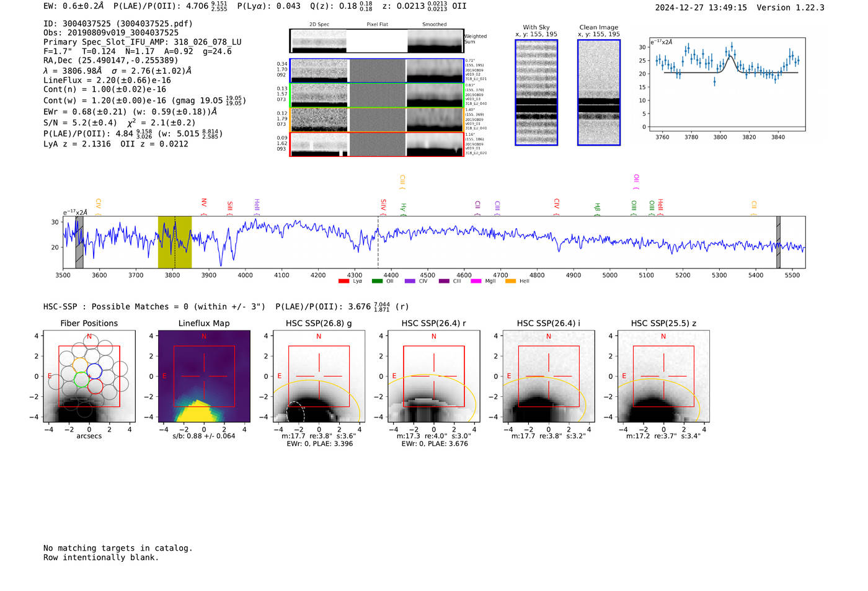Viewport: 868px width, 591px height.
Task: Open the With Sky 2D image
Action: point(536,92)
